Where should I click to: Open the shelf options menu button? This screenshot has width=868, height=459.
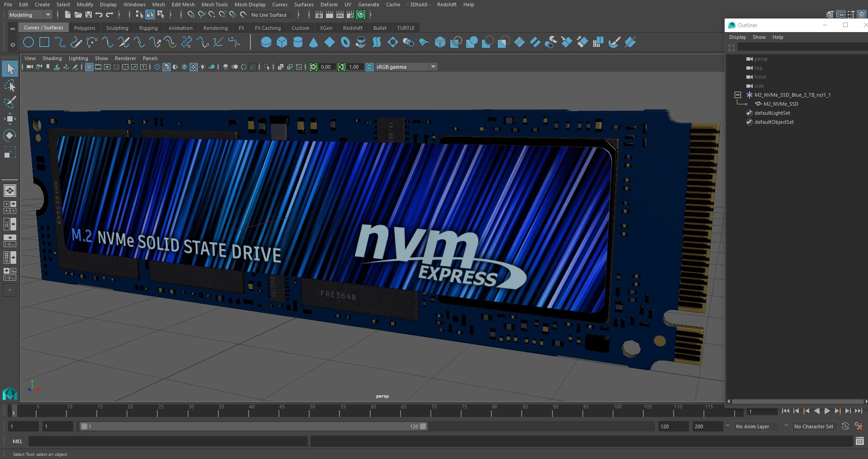tap(12, 28)
